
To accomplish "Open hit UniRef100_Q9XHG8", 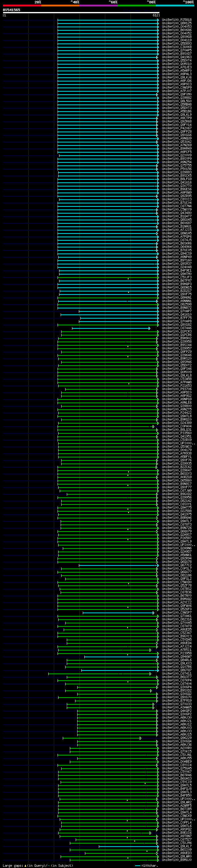I will point(177,37).
